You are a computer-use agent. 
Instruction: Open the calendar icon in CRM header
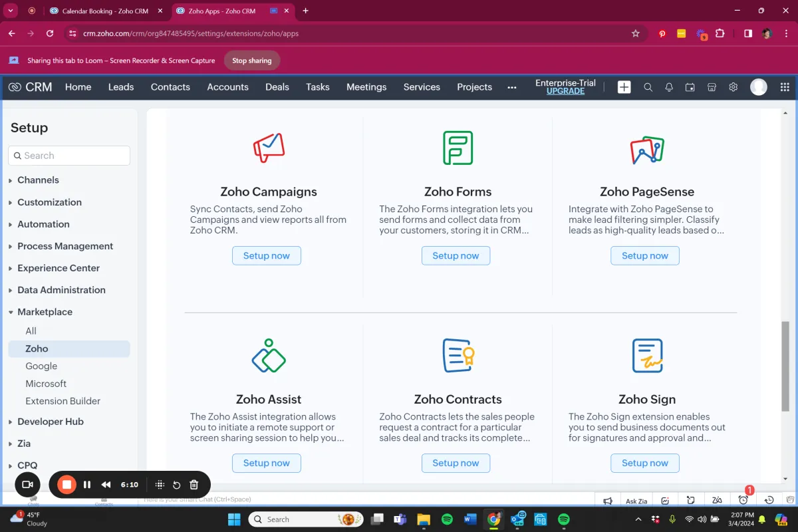[x=690, y=87]
